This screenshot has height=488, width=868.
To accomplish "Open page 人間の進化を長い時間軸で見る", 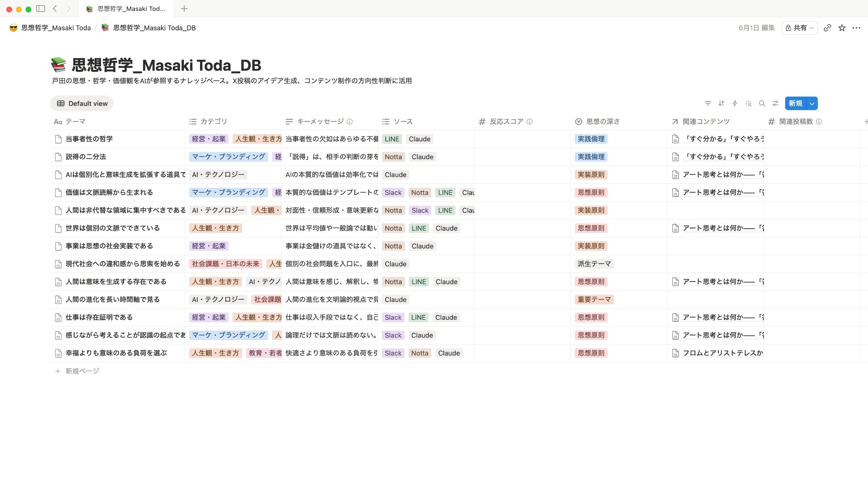I will (112, 299).
